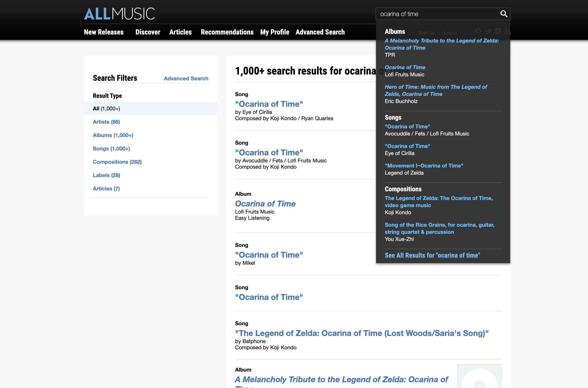Screen dimensions: 588x388
Task: Click the magnifying glass search icon
Action: (504, 14)
